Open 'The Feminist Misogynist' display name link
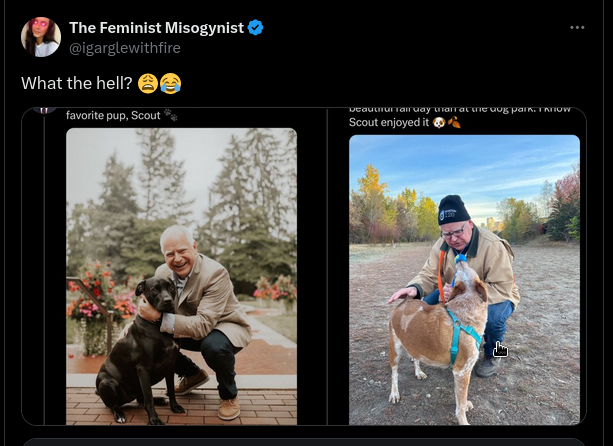The height and width of the screenshot is (446, 613). pos(156,28)
